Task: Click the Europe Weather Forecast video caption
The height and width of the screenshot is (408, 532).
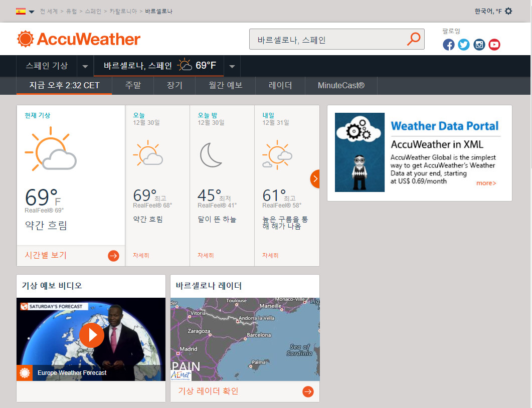Action: (x=72, y=373)
